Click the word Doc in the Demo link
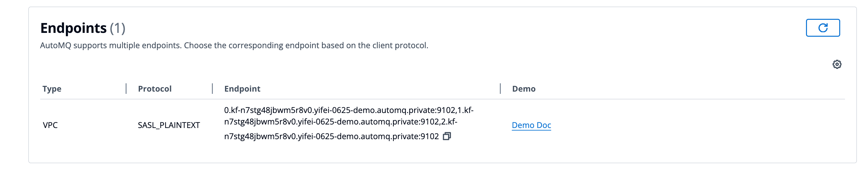This screenshot has height=173, width=868. 544,125
